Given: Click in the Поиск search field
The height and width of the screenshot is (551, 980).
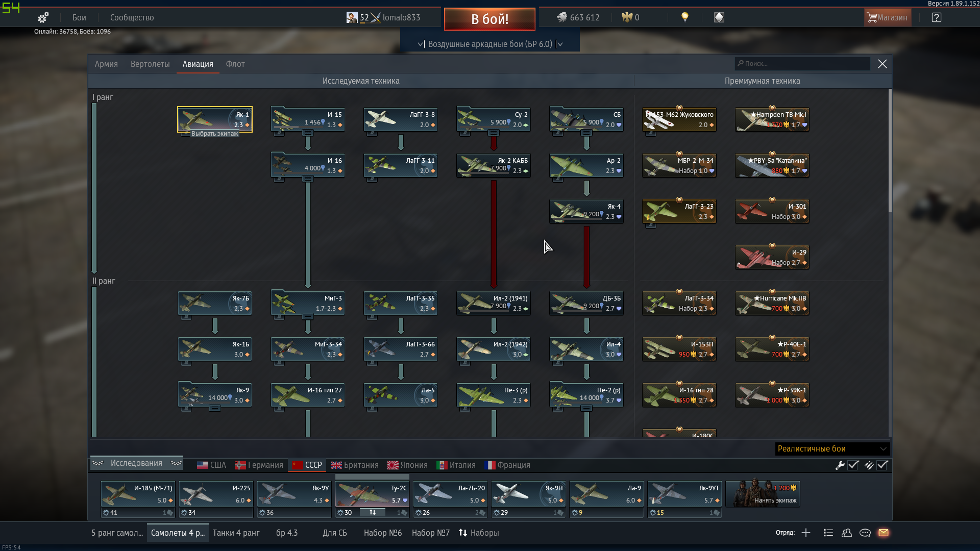Looking at the screenshot, I should pos(802,64).
